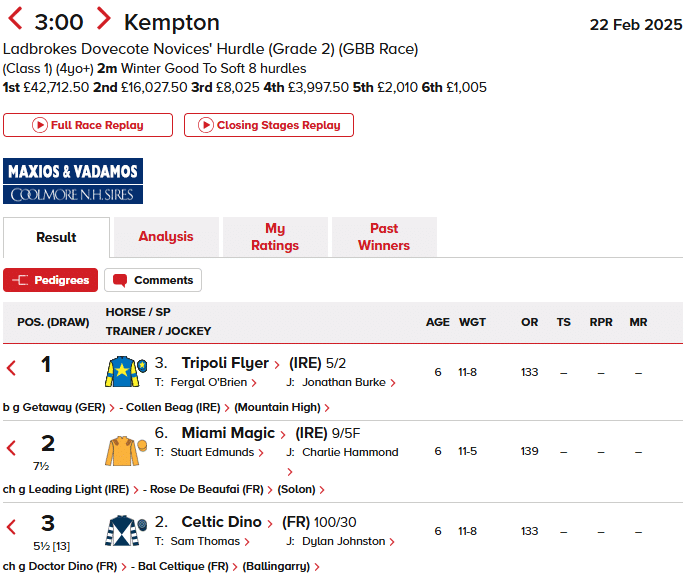Click the POS. (DRAW) column header

(53, 322)
